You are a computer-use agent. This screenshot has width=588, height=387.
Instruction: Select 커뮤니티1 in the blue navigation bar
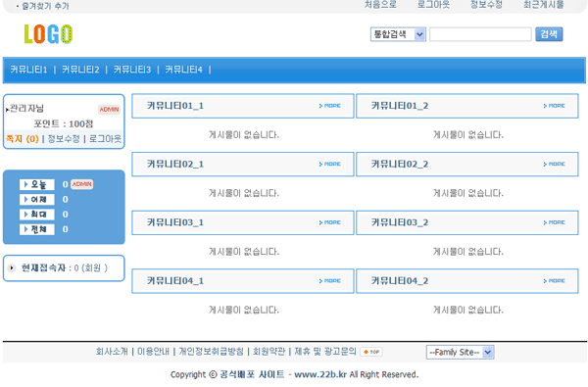coord(28,70)
